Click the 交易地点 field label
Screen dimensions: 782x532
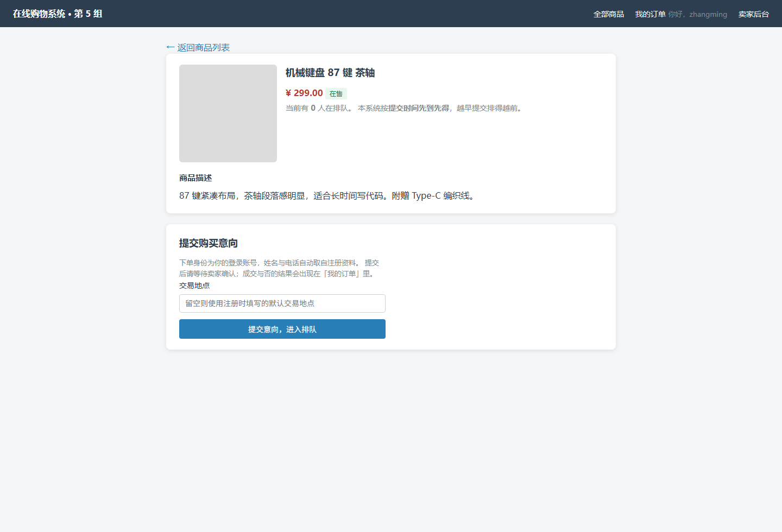(x=194, y=286)
